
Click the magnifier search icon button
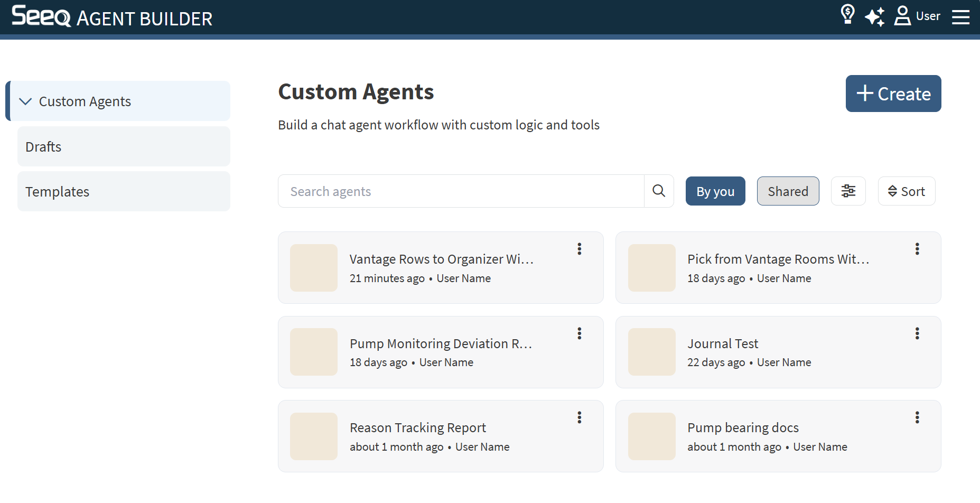(659, 191)
